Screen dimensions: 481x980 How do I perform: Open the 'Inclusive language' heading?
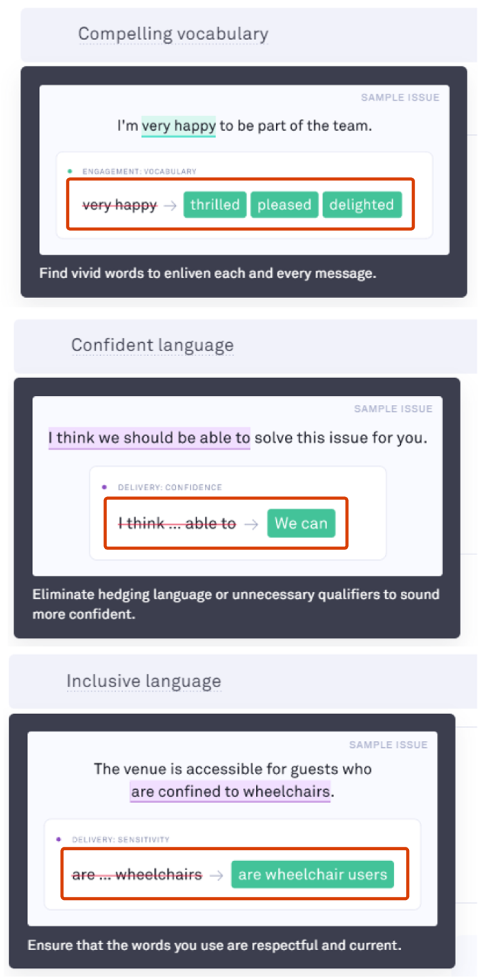[x=143, y=681]
